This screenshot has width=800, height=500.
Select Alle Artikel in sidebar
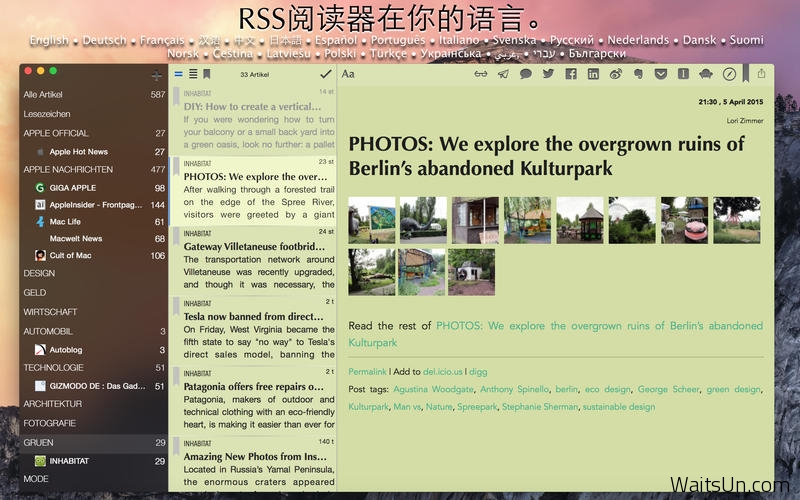[x=94, y=94]
